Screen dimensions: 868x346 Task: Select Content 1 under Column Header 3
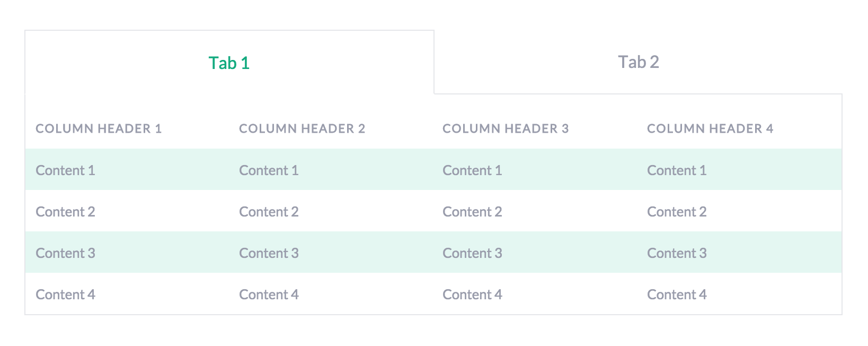pos(472,170)
